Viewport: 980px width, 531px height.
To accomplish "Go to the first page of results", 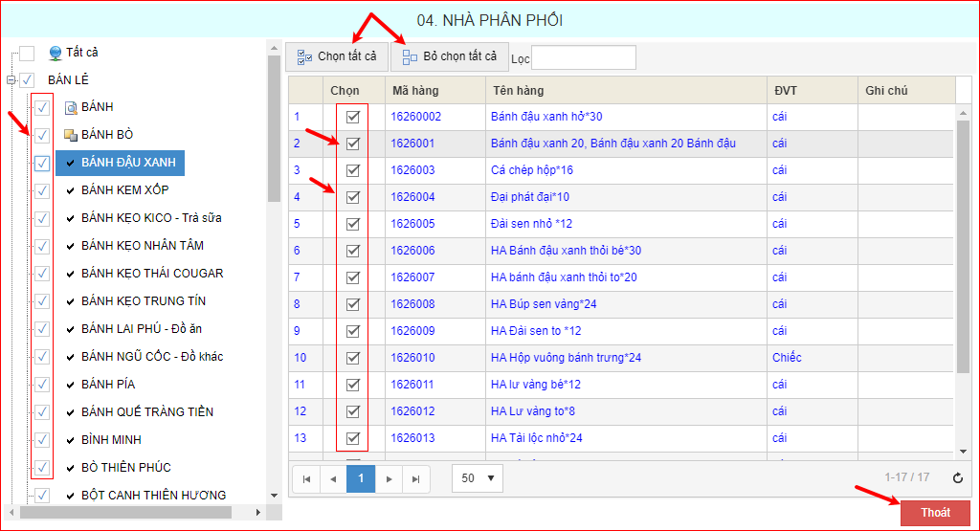I will click(x=307, y=478).
